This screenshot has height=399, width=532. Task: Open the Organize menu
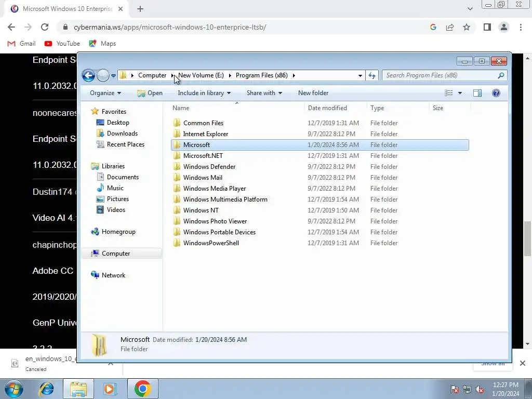click(105, 93)
